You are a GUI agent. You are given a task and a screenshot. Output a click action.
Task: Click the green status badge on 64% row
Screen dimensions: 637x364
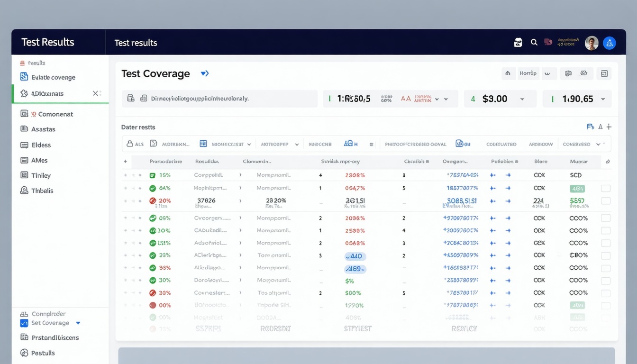tap(577, 188)
